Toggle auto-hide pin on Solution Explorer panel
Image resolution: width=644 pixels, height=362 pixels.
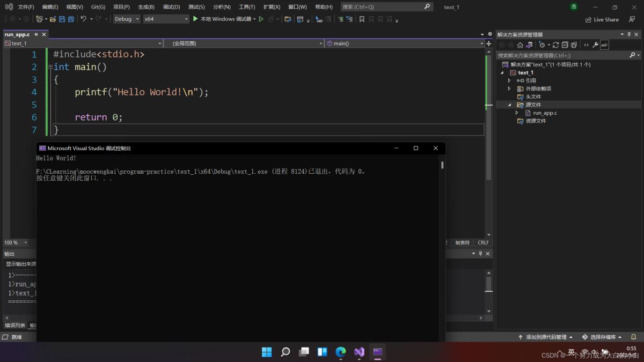(x=630, y=34)
